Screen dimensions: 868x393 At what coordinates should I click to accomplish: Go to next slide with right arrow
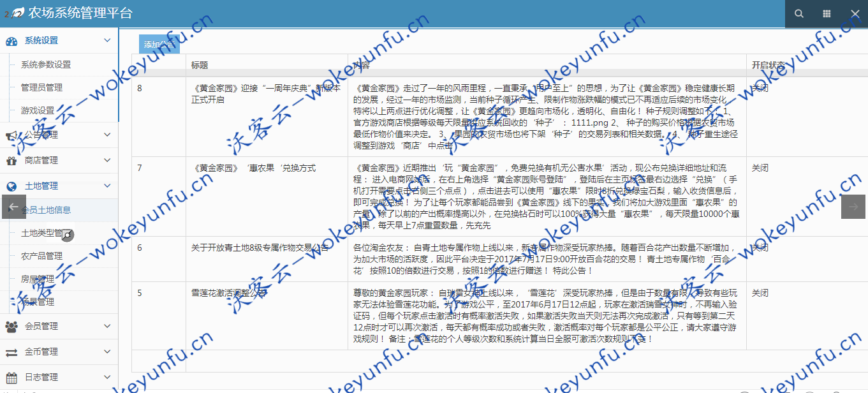853,207
